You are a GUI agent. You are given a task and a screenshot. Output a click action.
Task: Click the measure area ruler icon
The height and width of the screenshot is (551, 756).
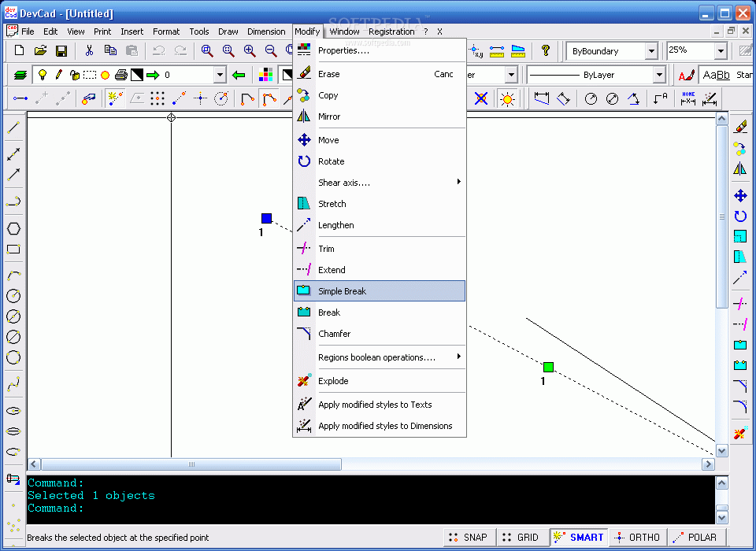[518, 50]
